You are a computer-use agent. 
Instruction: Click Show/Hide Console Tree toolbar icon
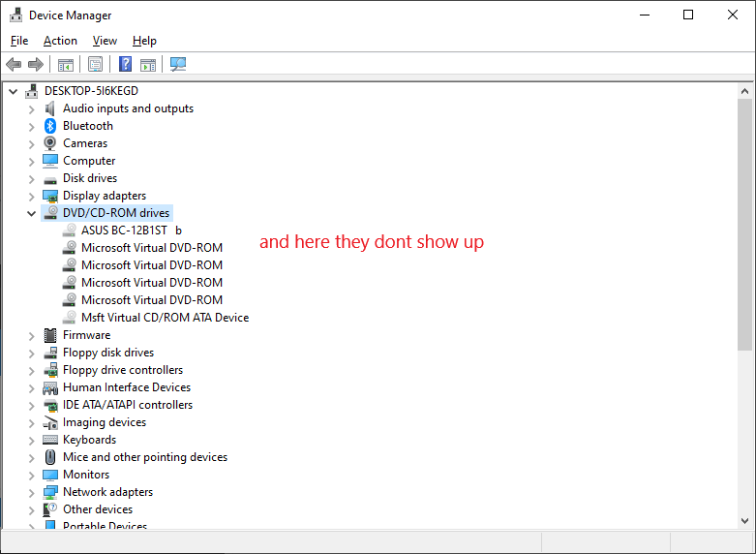(66, 64)
